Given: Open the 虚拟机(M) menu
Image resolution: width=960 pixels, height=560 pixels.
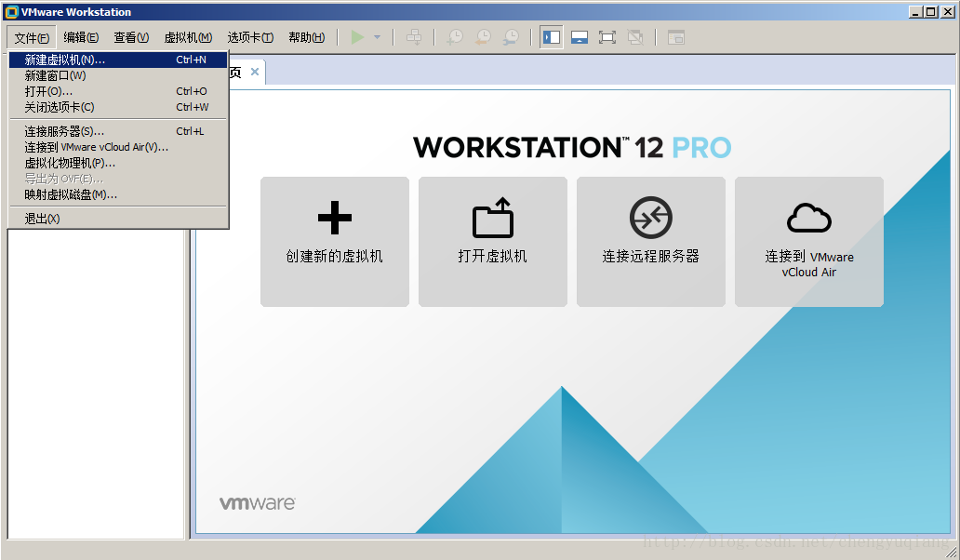Looking at the screenshot, I should pos(188,38).
